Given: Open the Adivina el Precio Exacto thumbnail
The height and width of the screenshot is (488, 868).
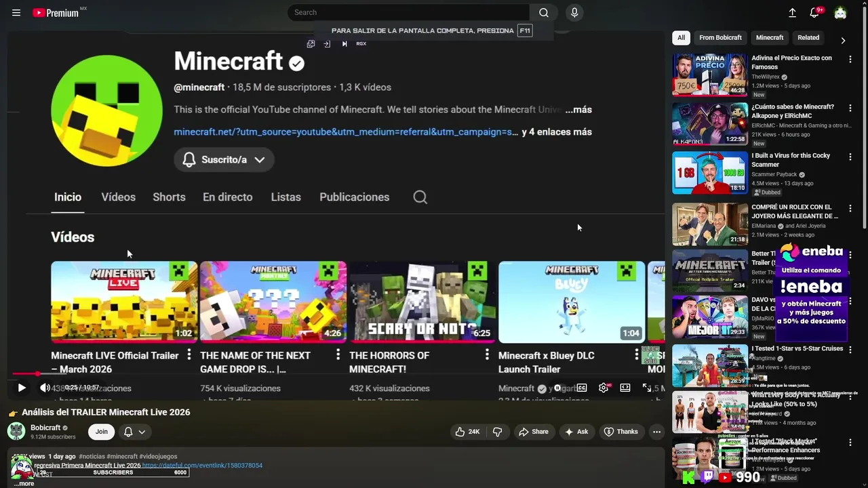Looking at the screenshot, I should 710,75.
